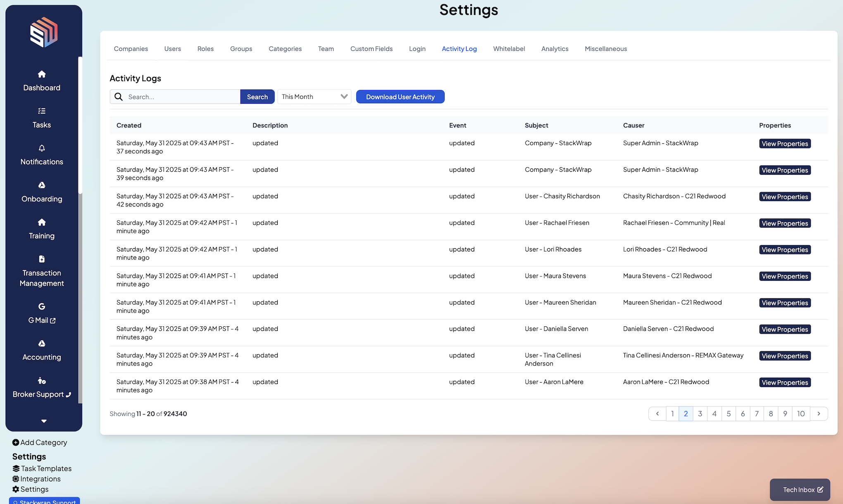
Task: Click Task Templates layers icon
Action: tap(16, 468)
